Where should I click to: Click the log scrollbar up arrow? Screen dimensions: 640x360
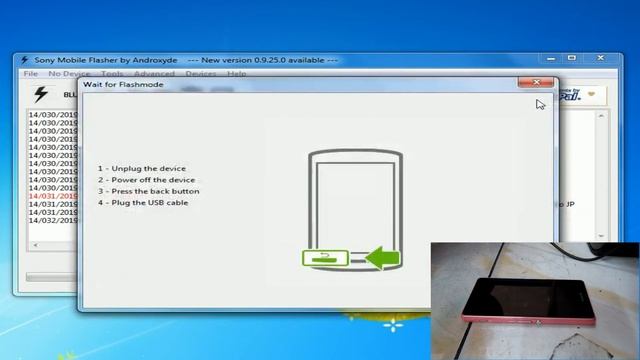pos(601,116)
